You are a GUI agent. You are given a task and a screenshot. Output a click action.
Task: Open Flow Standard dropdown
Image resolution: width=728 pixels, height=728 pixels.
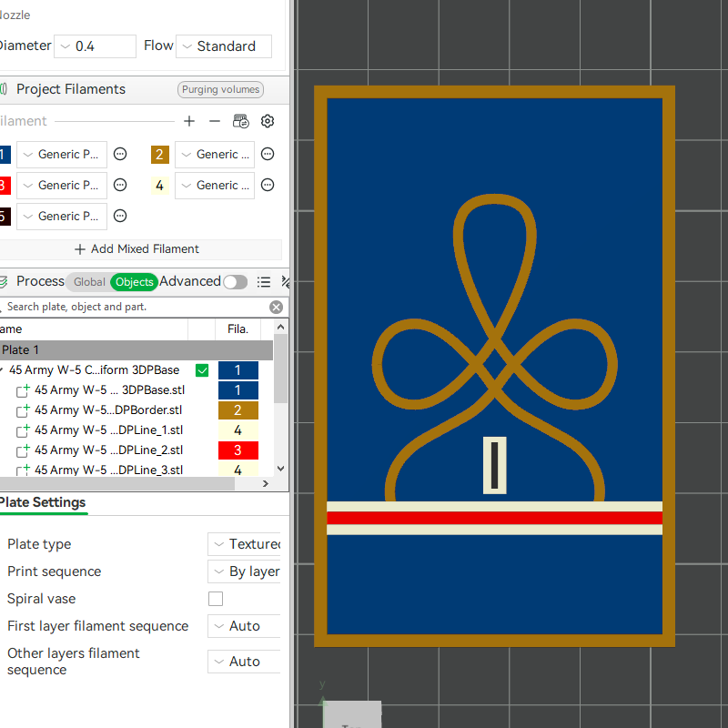pyautogui.click(x=224, y=46)
